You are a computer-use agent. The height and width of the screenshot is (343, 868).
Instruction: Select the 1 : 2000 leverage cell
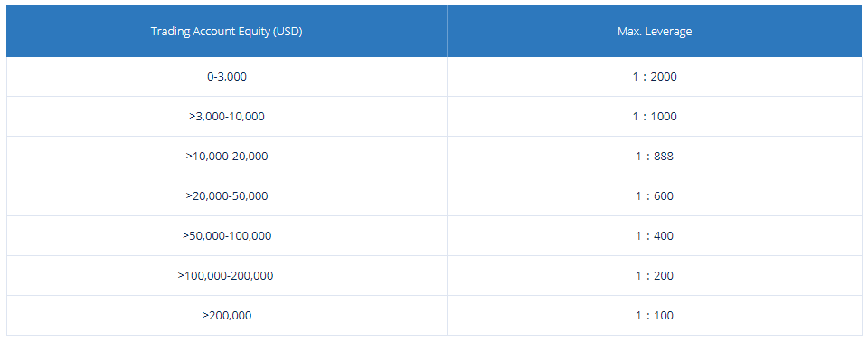pos(655,76)
